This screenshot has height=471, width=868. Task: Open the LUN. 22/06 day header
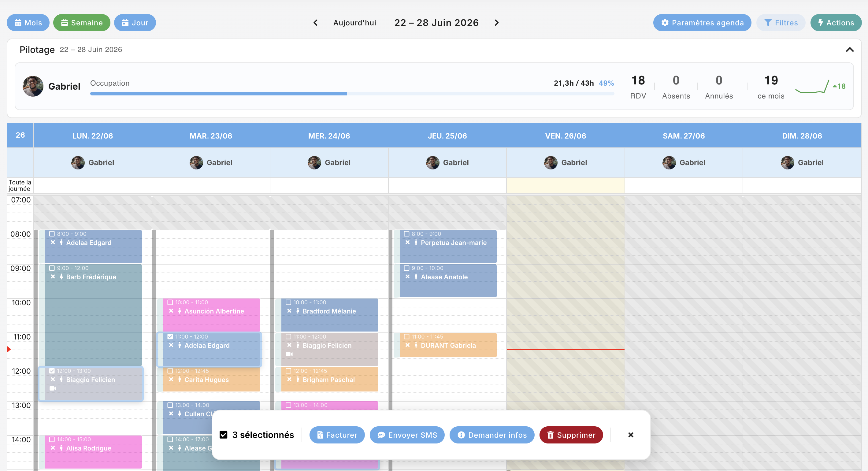pyautogui.click(x=93, y=136)
